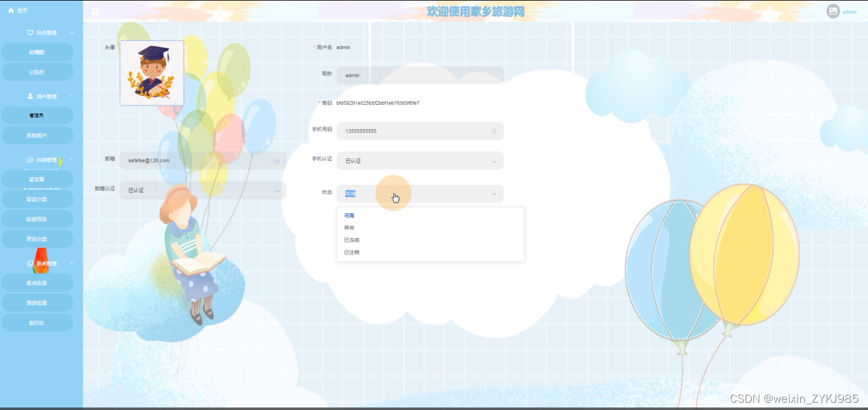Click the 首页 home icon in the sidebar
868x410 pixels.
[11, 11]
